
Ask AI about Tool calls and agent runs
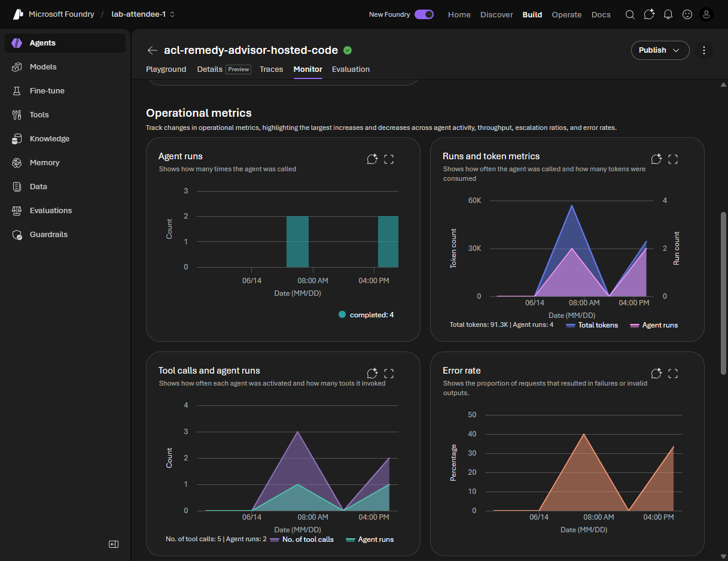(372, 374)
